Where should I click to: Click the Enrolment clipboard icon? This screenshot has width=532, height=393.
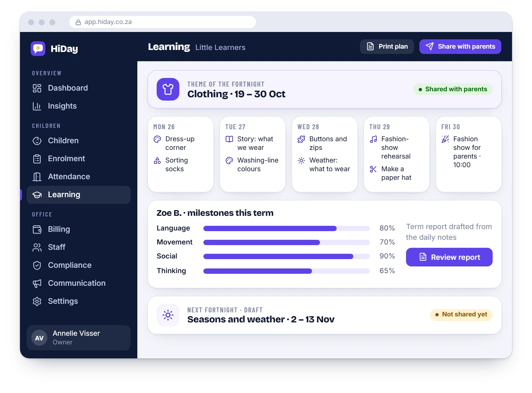click(x=37, y=159)
